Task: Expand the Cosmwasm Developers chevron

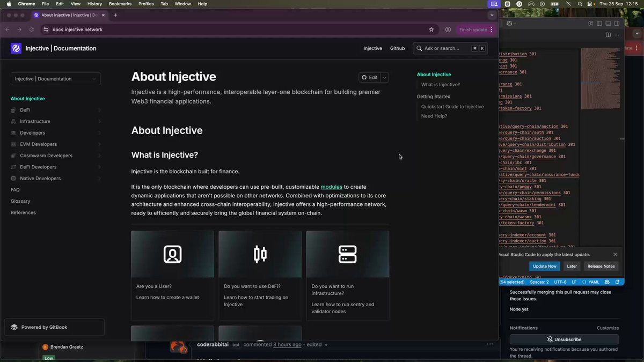Action: click(99, 156)
